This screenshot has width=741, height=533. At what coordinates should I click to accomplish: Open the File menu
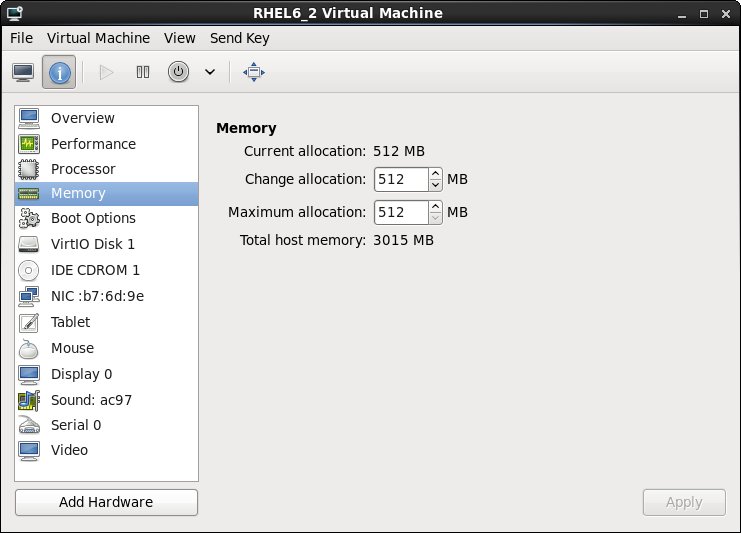(x=21, y=38)
